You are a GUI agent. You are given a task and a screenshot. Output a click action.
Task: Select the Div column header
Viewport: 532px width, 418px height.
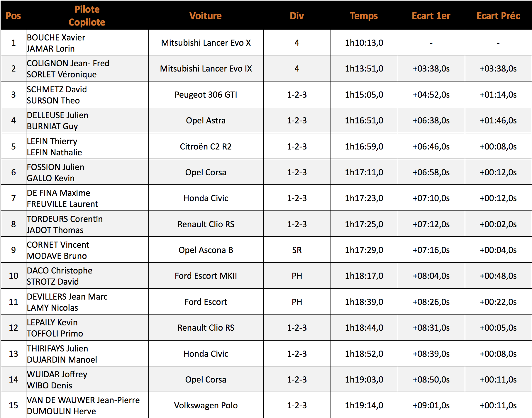click(297, 16)
